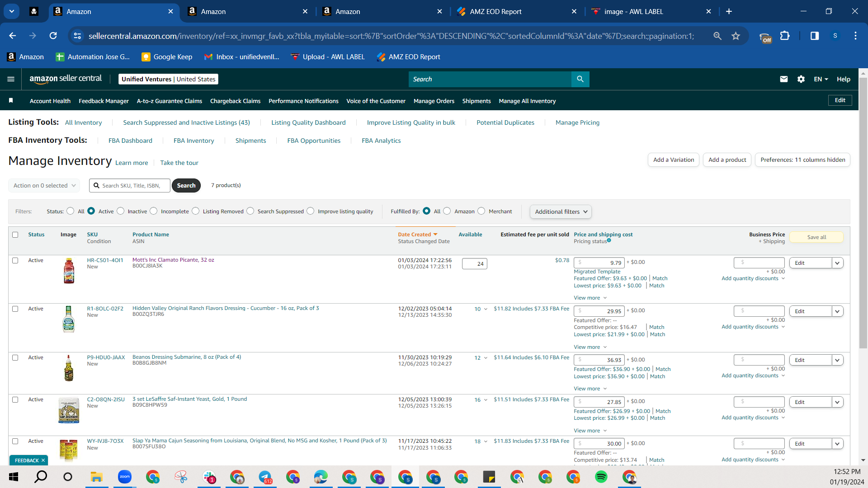Open the Action on 0 selected dropdown
Viewport: 868px width, 488px height.
point(44,185)
